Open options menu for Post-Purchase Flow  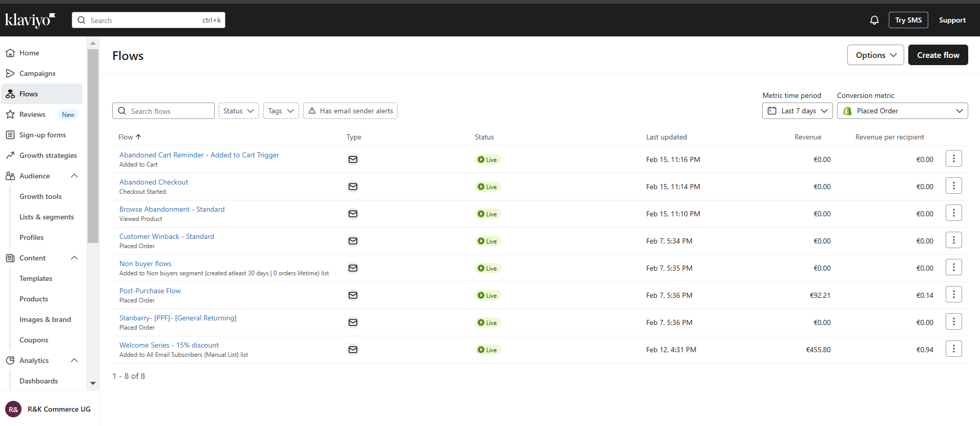coord(954,295)
